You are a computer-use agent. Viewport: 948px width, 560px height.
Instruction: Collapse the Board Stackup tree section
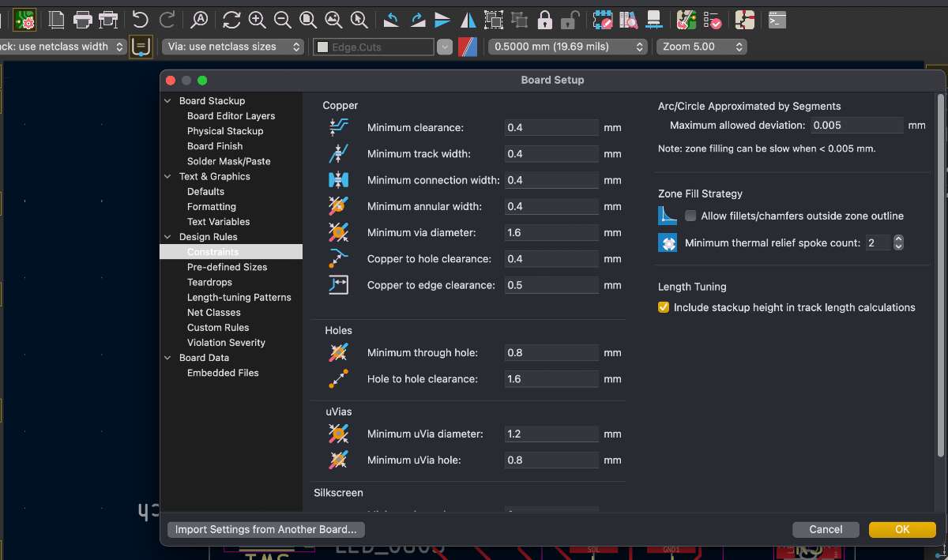pos(167,101)
